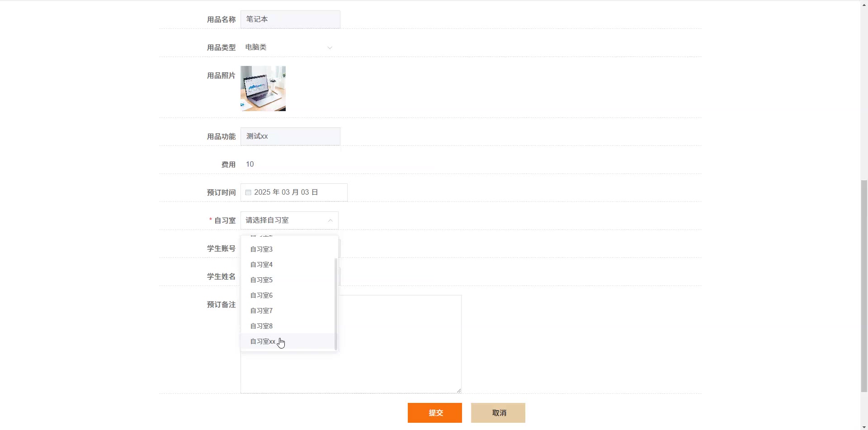Expand the 用品类型 dropdown chevron
The image size is (868, 430).
point(330,47)
